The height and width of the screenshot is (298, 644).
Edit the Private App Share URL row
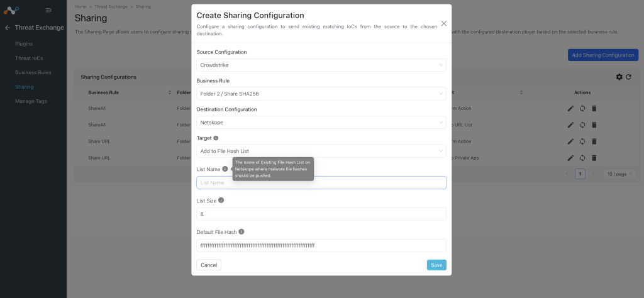pyautogui.click(x=570, y=158)
